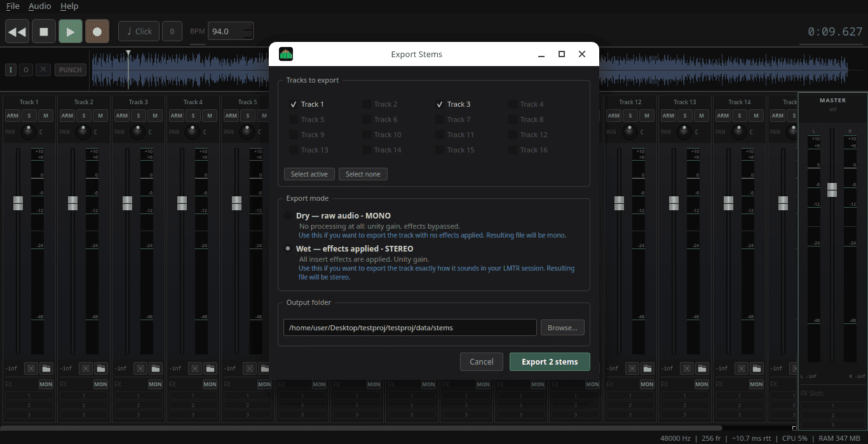
Task: Click the Master volume fader handle
Action: tap(832, 190)
